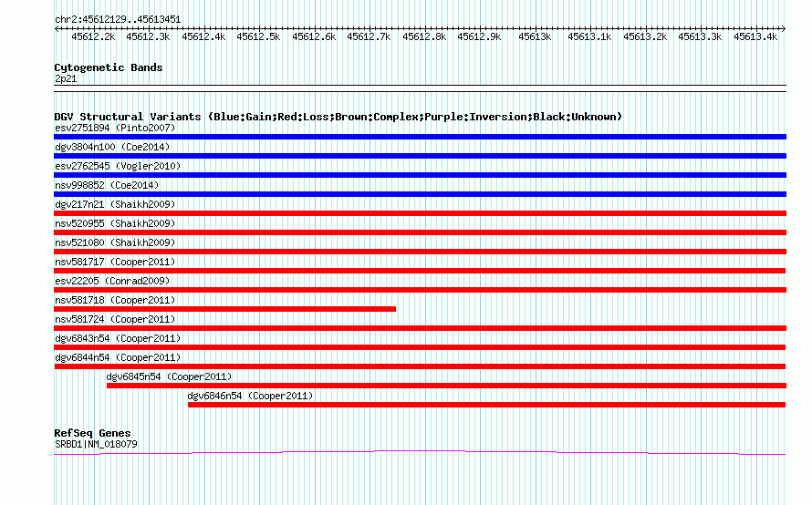812x505 pixels.
Task: Click the 2p21 cytogenetic band label
Action: (x=66, y=78)
